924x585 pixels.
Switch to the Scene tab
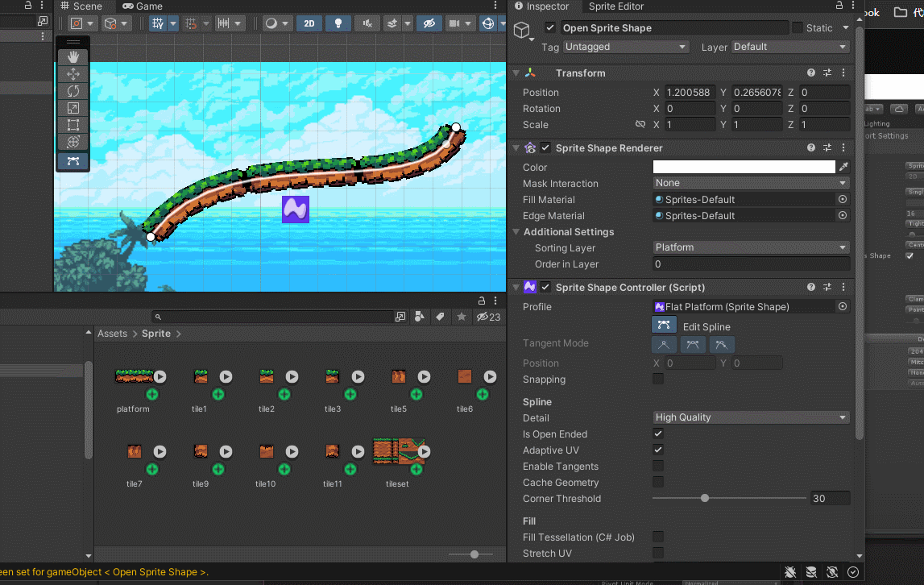81,6
